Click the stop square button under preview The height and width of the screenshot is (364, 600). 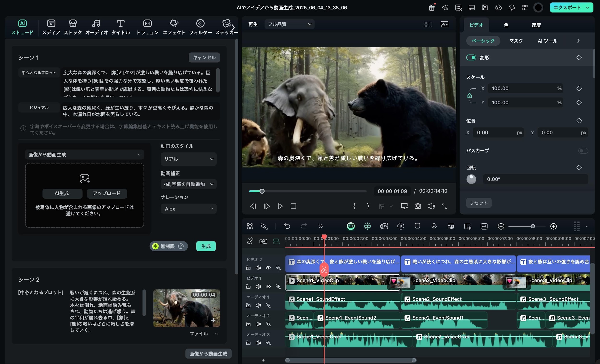[294, 206]
